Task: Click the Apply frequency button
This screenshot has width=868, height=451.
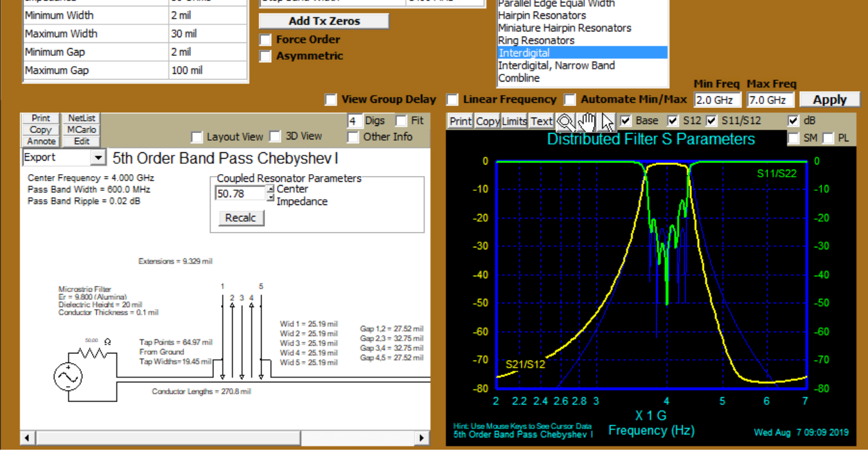Action: tap(829, 100)
